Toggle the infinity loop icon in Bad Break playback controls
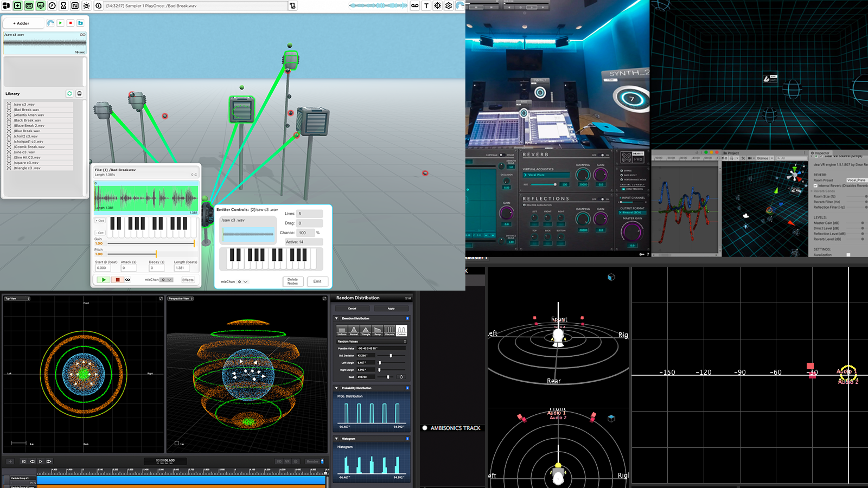868x488 pixels. tap(128, 280)
